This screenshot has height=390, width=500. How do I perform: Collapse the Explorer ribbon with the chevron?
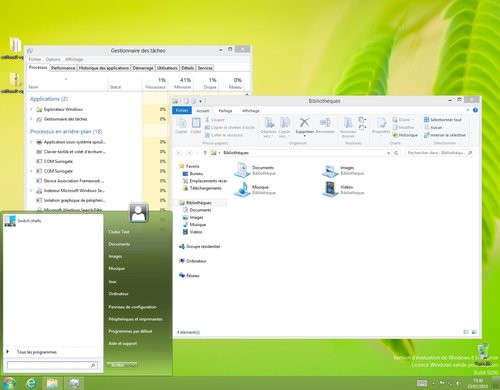(x=467, y=110)
